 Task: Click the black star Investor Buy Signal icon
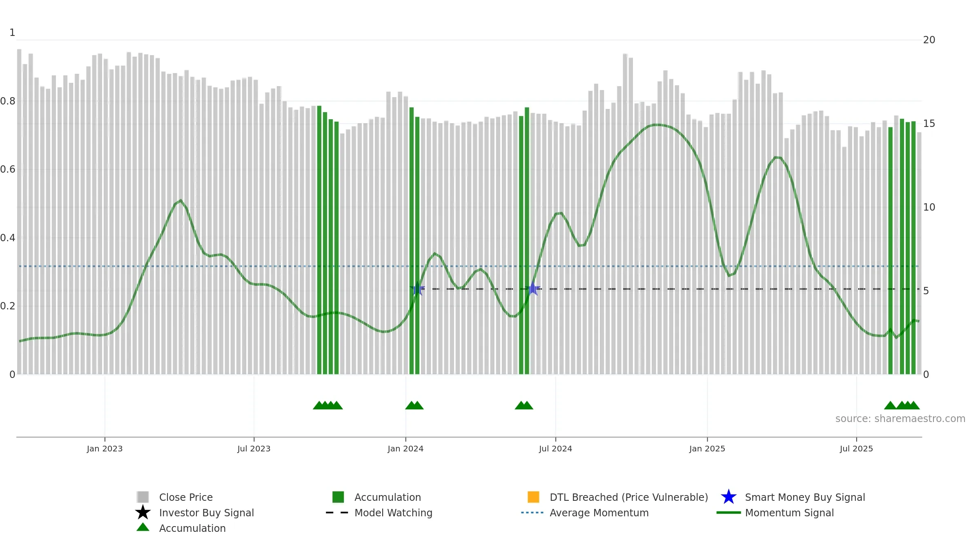coord(143,512)
